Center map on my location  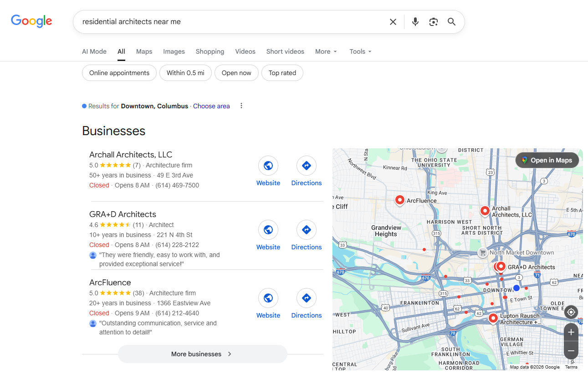[x=571, y=312]
